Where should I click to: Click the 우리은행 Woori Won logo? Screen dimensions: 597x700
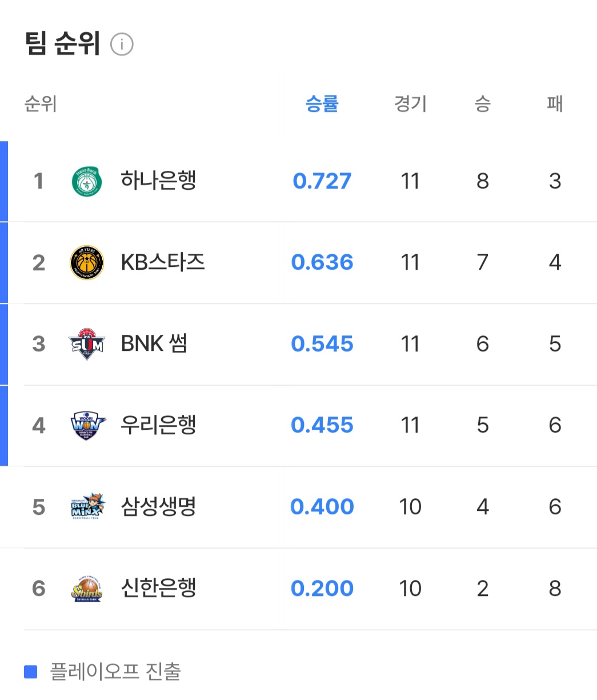click(x=87, y=426)
